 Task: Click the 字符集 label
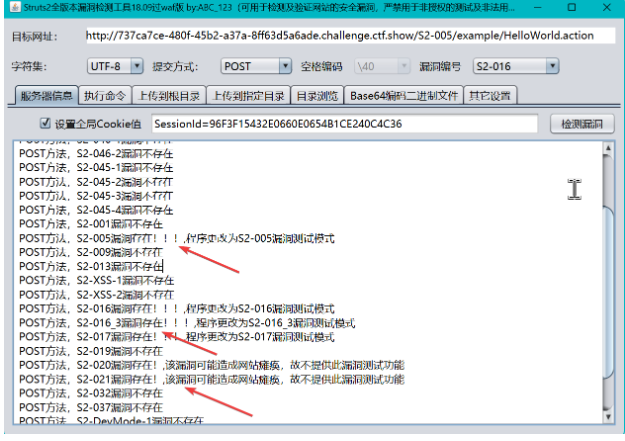click(29, 66)
